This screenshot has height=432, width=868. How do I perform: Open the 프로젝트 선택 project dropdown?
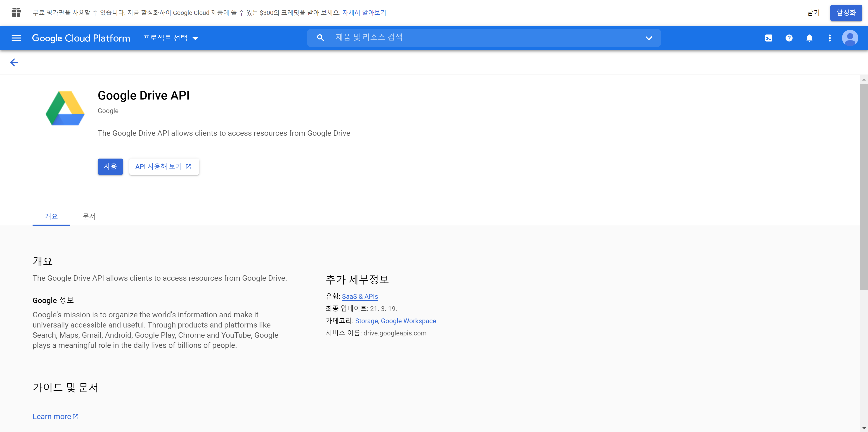(x=170, y=38)
